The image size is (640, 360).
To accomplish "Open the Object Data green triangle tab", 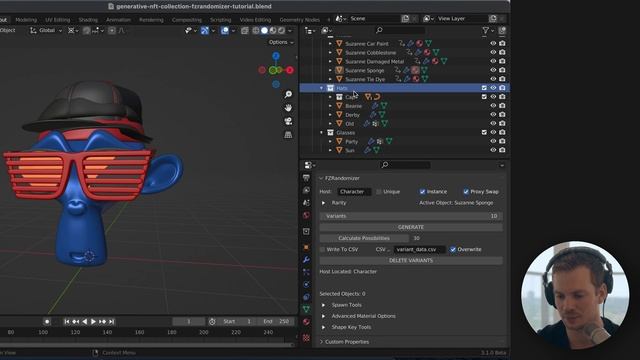I will point(306,309).
